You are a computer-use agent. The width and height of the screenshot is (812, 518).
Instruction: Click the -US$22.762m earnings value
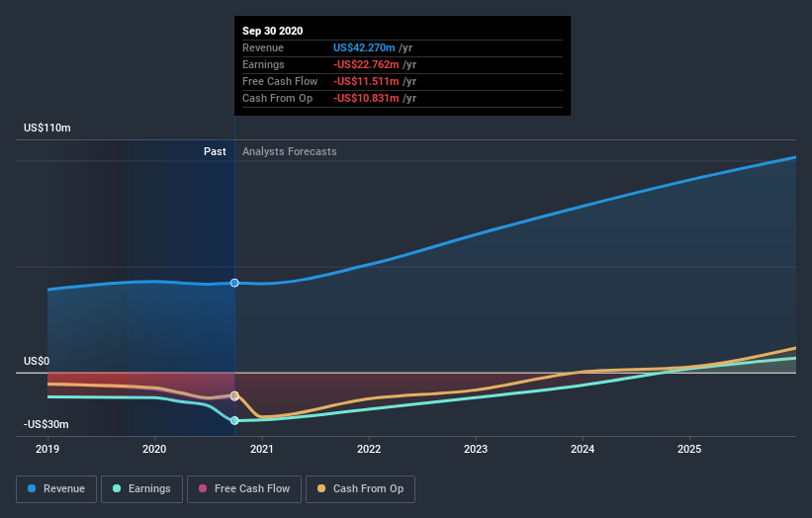(366, 64)
